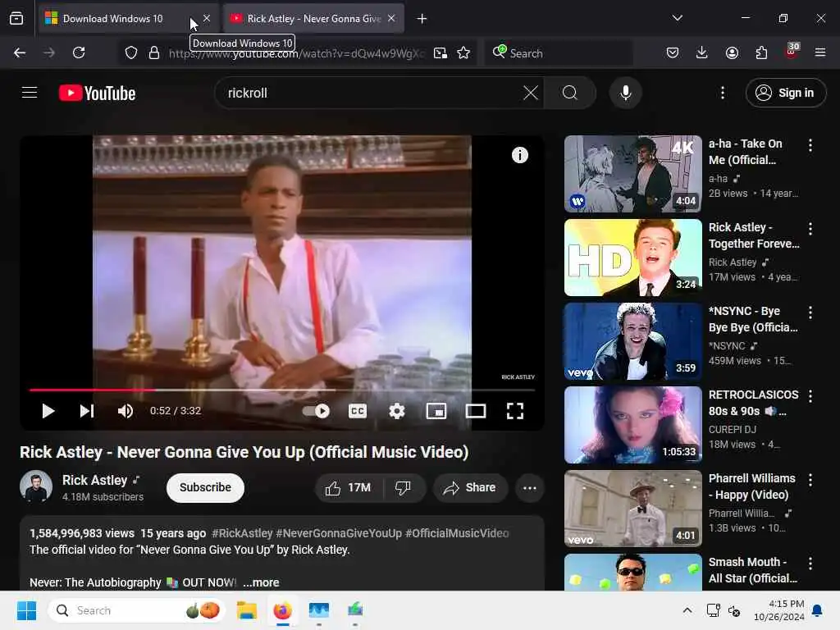Open File Explorer from taskbar

tap(247, 610)
